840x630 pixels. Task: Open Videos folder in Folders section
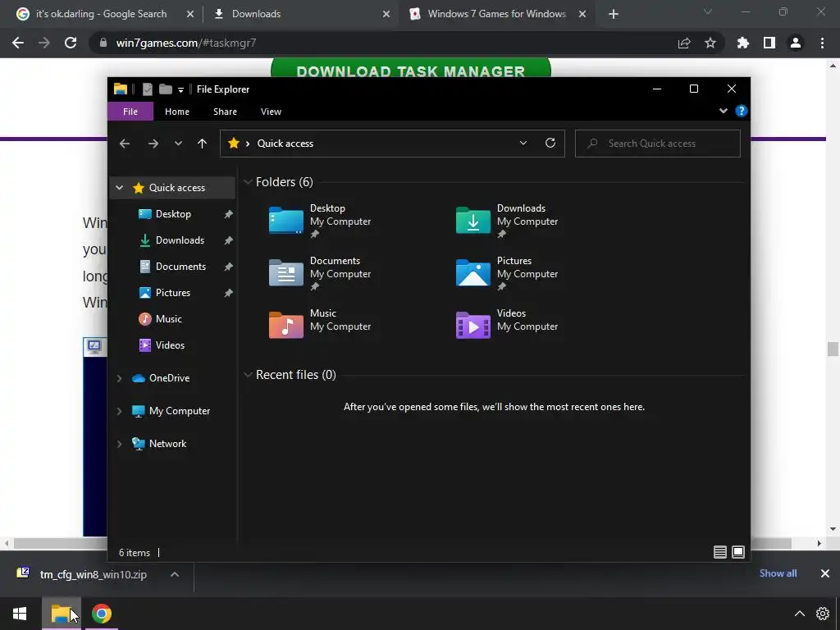[x=507, y=325]
